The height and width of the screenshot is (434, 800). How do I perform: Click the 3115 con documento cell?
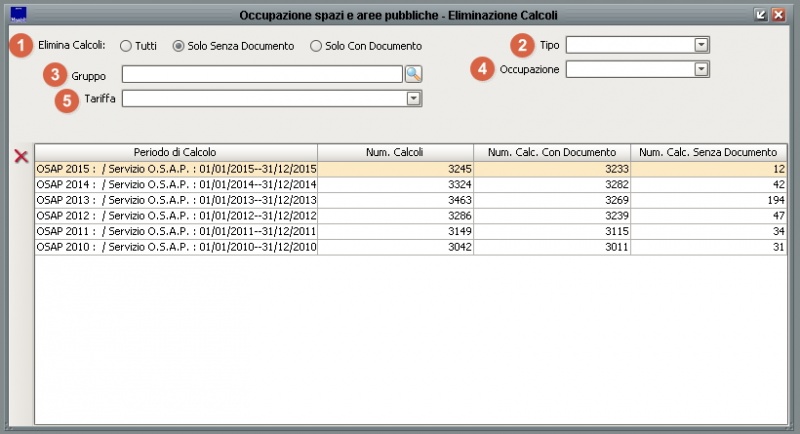(552, 231)
